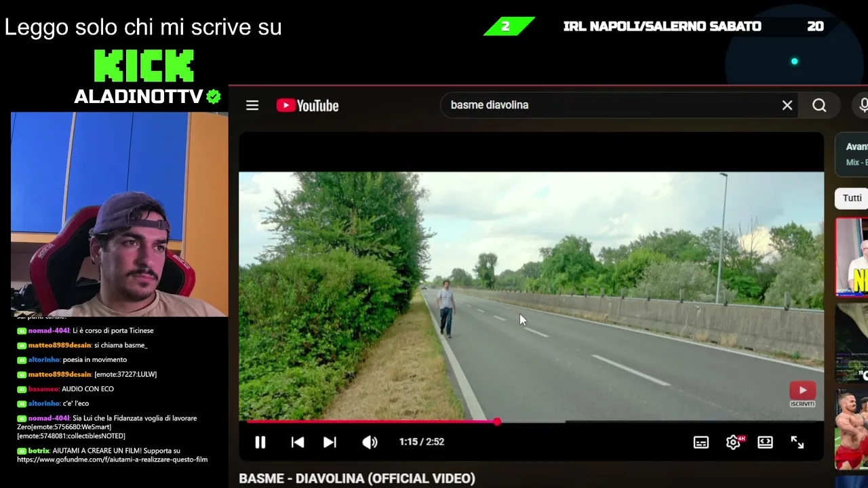Viewport: 868px width, 488px height.
Task: Click nomad-404l on the 'corso di porta Ticinese' message
Action: [48, 331]
